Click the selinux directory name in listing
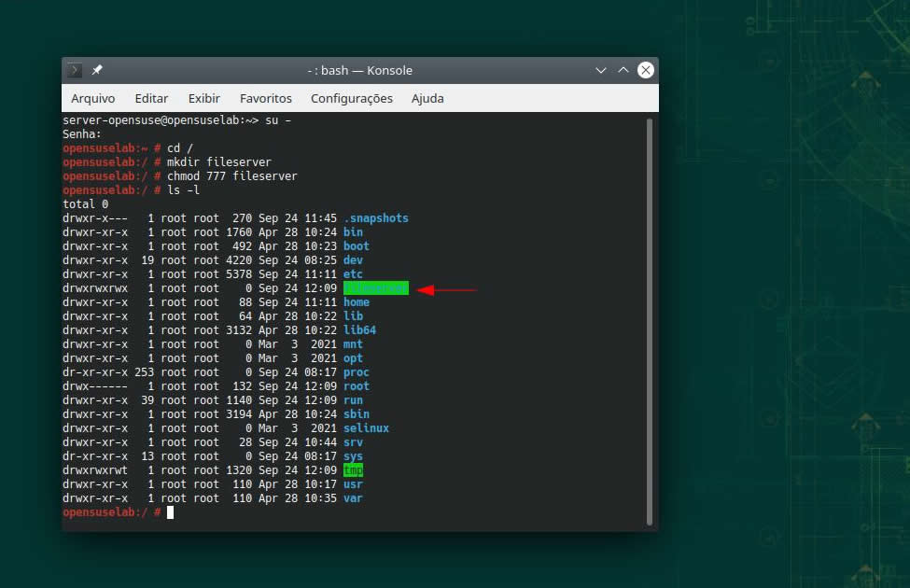Viewport: 910px width, 588px height. [366, 428]
